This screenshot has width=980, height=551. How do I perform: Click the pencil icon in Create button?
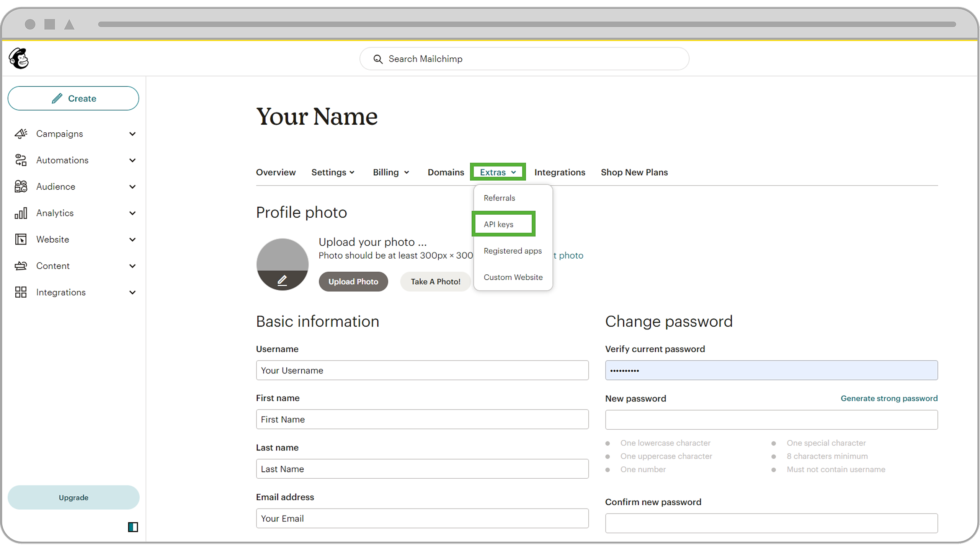pos(57,98)
